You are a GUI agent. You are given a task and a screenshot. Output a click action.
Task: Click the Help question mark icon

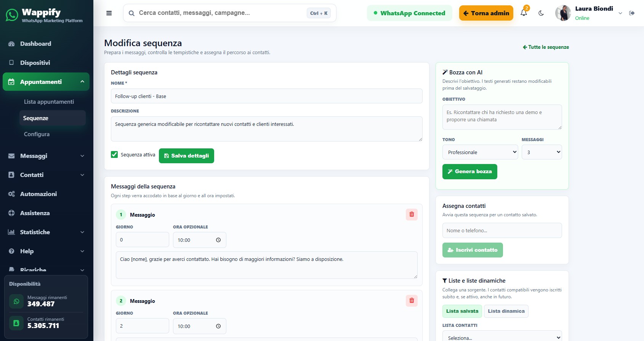11,251
